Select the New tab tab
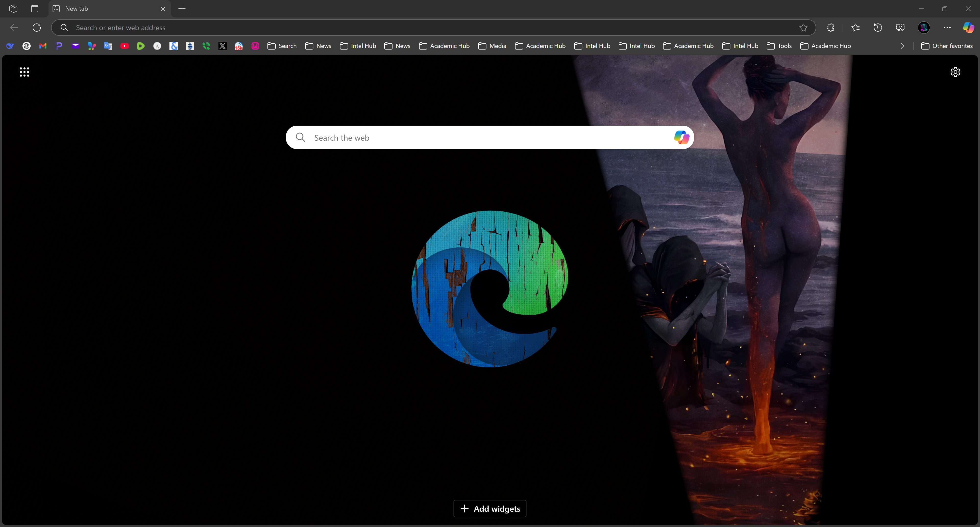Screen dimensions: 980x527 (109, 8)
